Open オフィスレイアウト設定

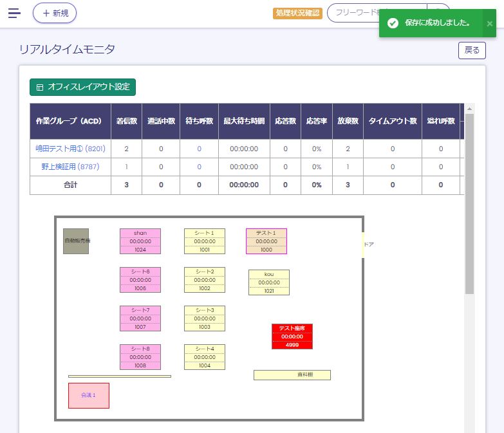tap(82, 87)
